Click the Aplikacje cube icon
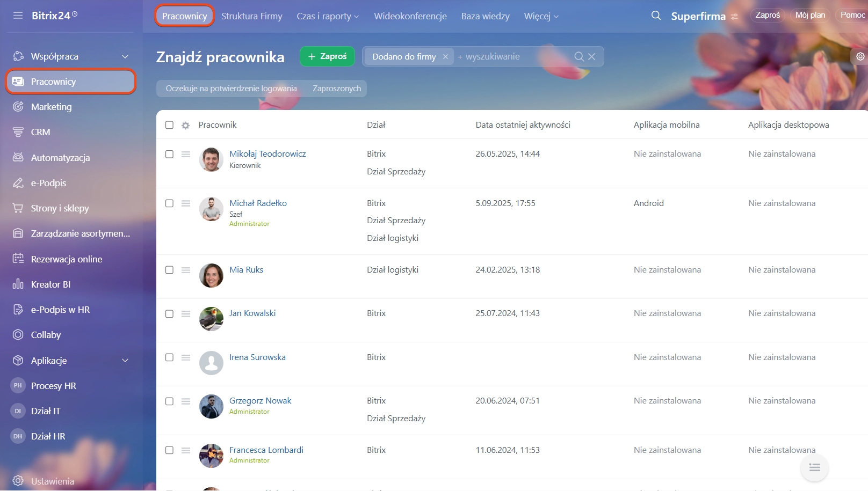 [18, 361]
